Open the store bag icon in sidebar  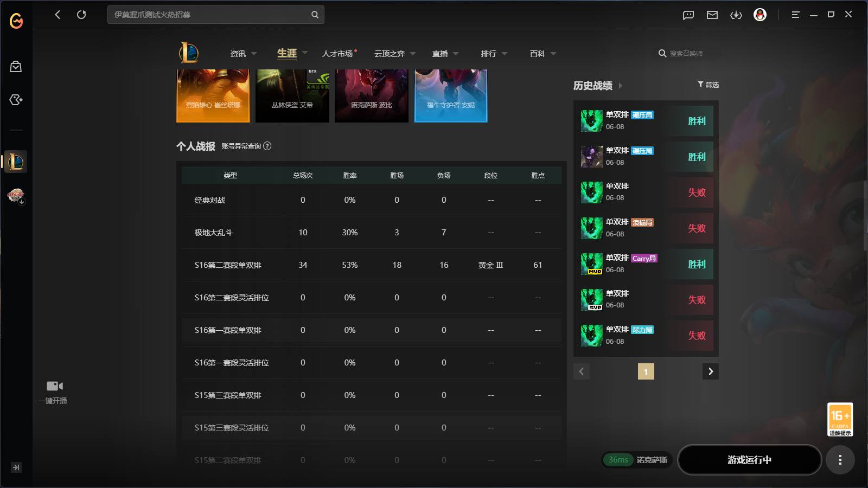coord(16,67)
